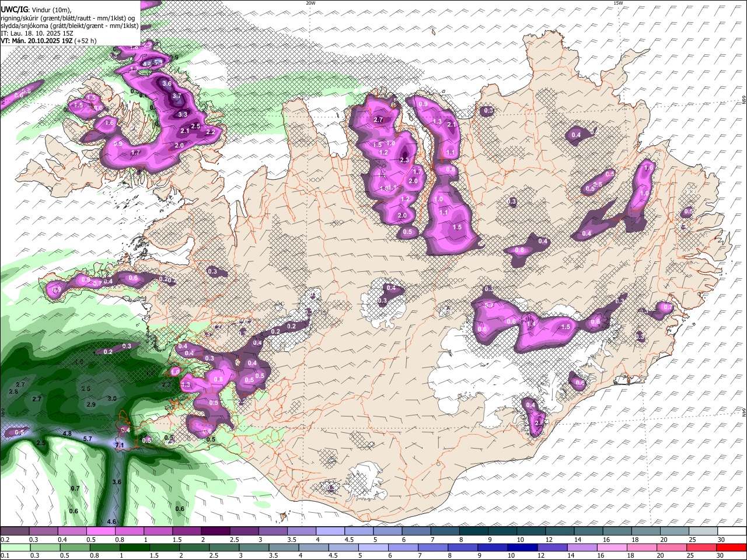Viewport: 747px width, 560px height.
Task: Click the white 30 swatch in top legend row
Action: (731, 531)
